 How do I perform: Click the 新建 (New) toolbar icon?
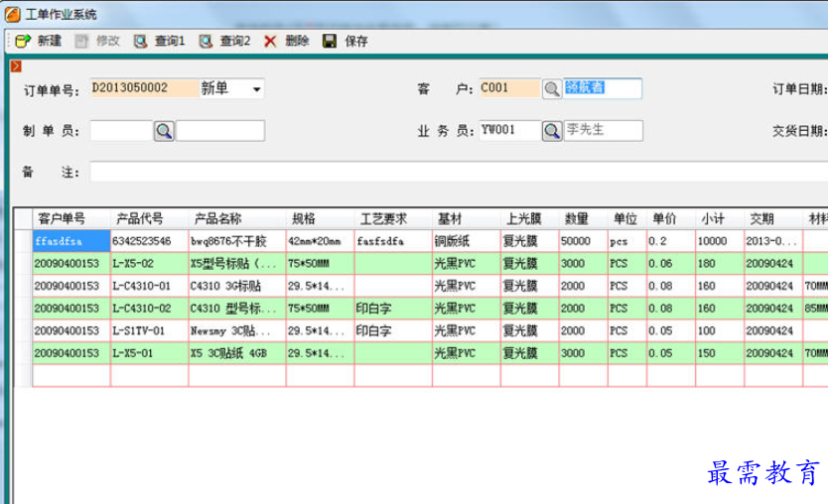[x=23, y=41]
